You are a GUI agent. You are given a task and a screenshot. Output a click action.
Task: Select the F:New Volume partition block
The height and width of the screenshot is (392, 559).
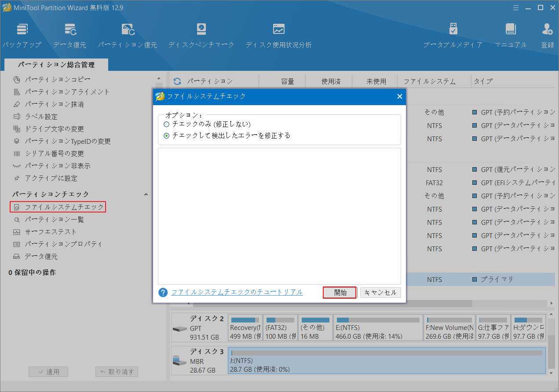click(449, 327)
